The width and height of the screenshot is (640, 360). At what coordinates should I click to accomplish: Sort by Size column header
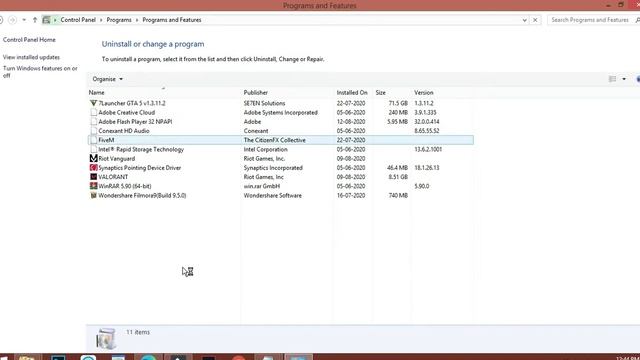pos(380,93)
